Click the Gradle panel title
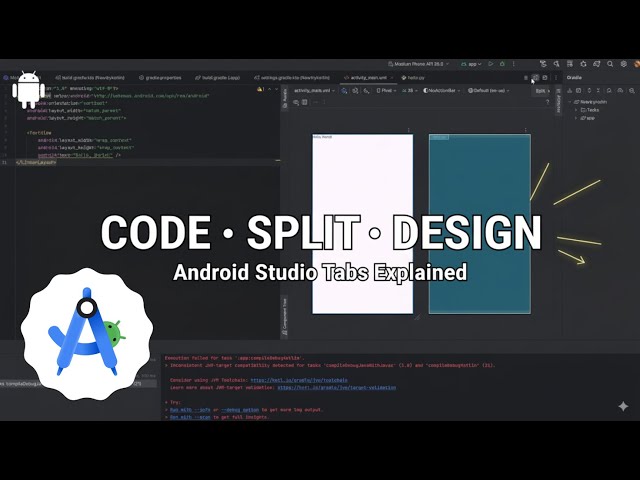This screenshot has height=480, width=640. tap(574, 78)
